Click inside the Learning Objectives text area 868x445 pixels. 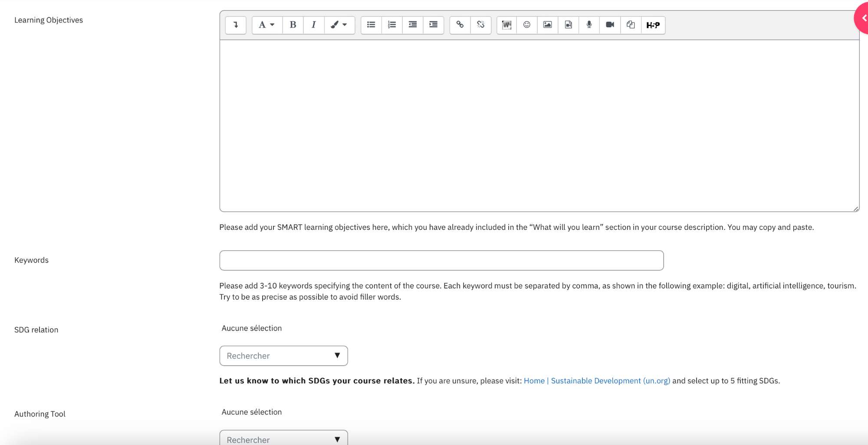(539, 126)
